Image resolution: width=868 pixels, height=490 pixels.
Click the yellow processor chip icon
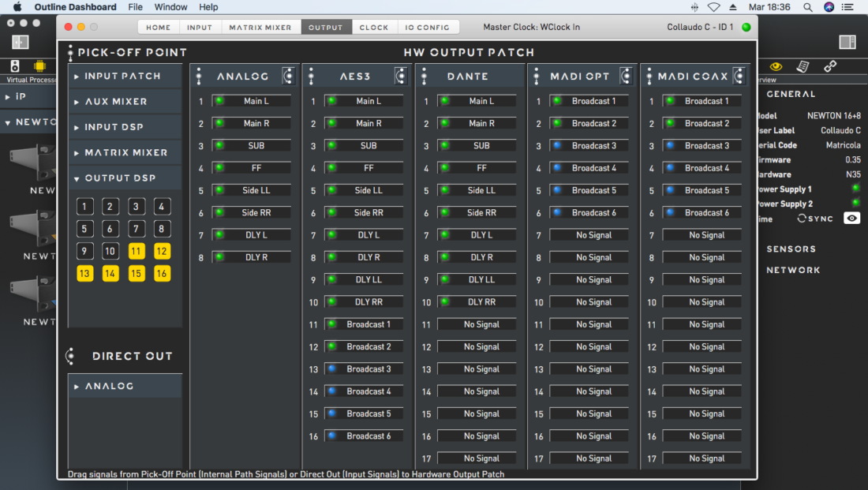click(39, 66)
